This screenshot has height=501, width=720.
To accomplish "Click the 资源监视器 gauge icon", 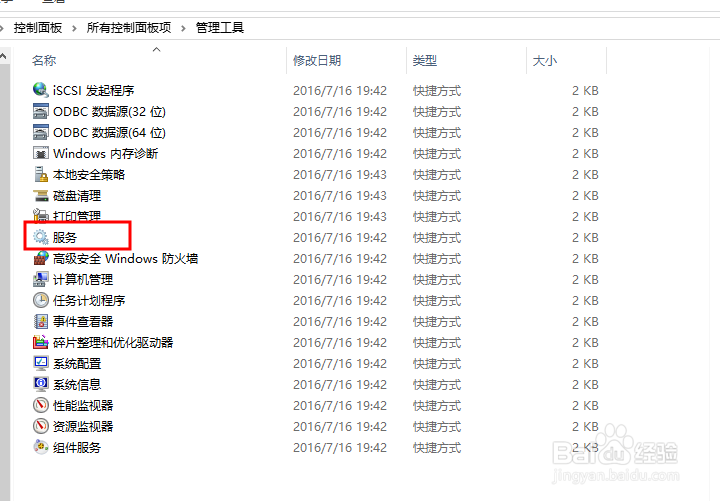I will click(x=41, y=426).
